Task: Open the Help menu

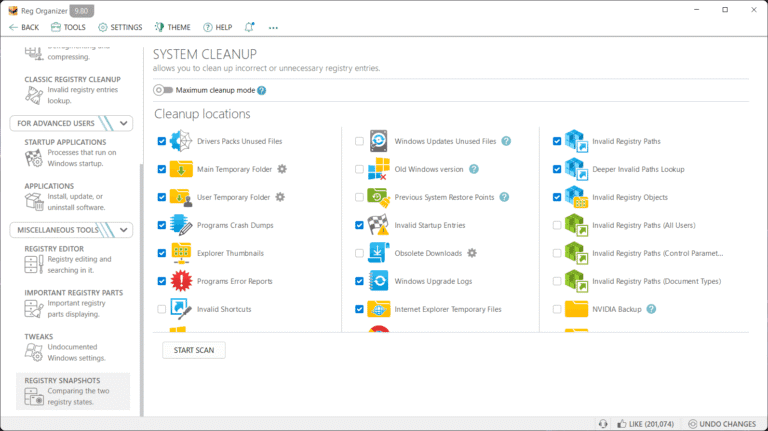Action: tap(217, 27)
